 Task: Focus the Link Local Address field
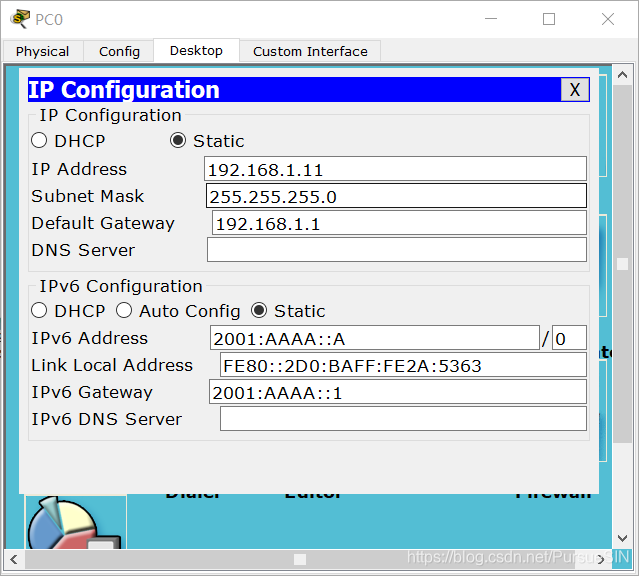point(403,364)
